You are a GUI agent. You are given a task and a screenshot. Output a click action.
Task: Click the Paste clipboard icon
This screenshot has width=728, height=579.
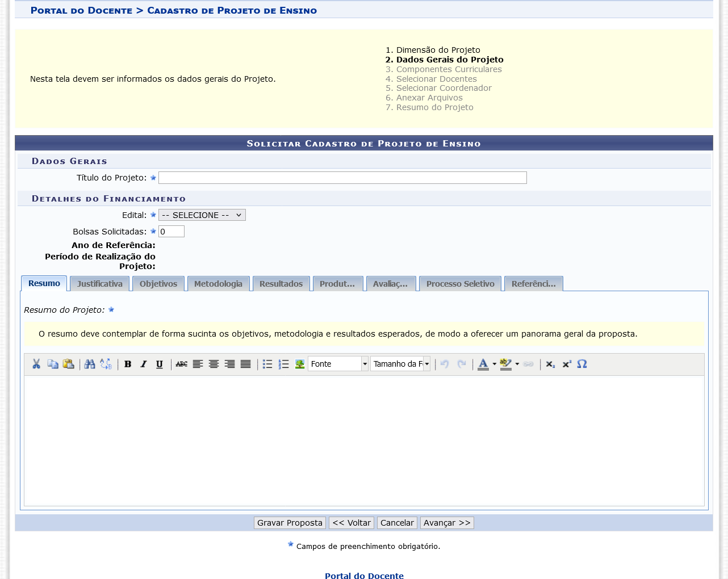click(x=69, y=364)
